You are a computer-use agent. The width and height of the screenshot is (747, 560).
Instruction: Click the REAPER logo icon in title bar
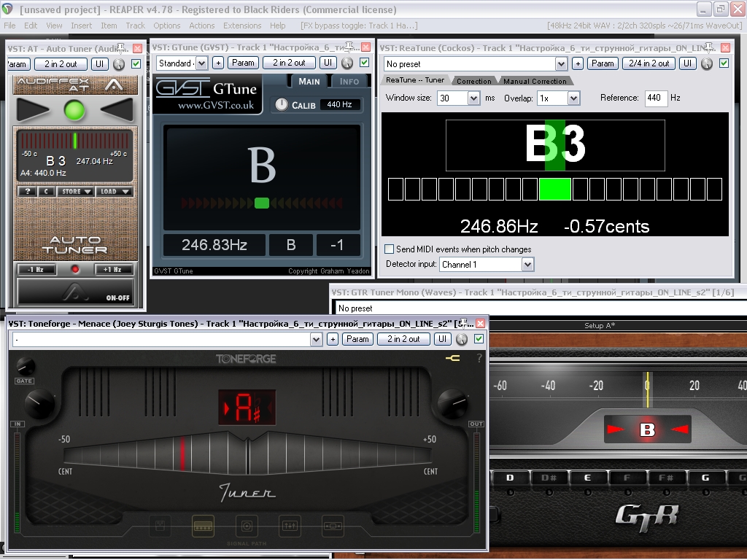click(x=7, y=9)
